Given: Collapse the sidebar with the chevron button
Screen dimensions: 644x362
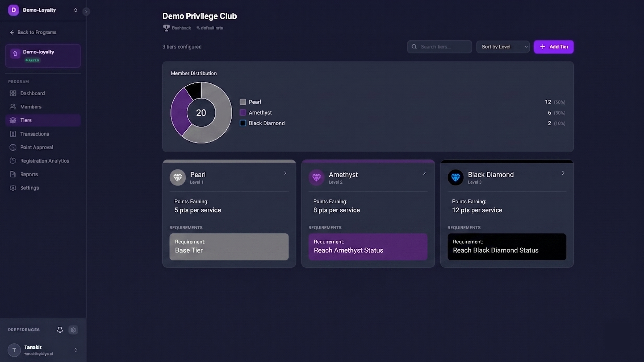Looking at the screenshot, I should pyautogui.click(x=86, y=12).
